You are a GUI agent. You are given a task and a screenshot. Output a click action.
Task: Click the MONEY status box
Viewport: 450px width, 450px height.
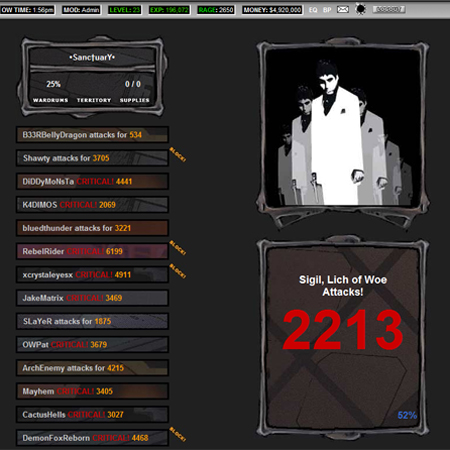pos(272,10)
